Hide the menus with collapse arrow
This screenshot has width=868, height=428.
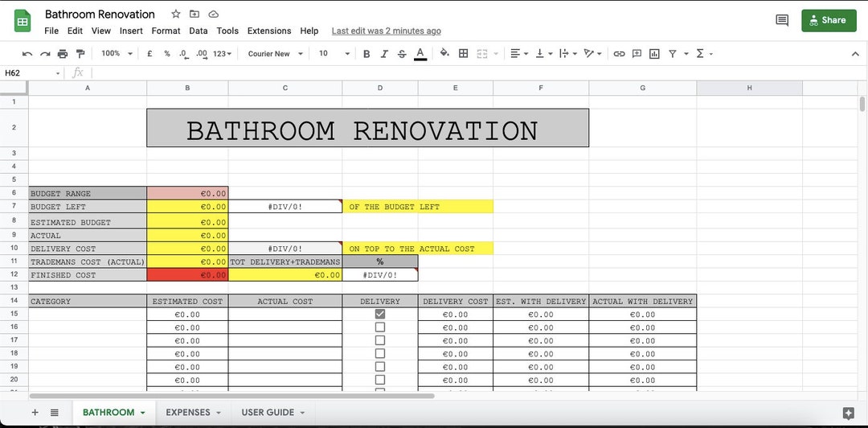pos(854,54)
